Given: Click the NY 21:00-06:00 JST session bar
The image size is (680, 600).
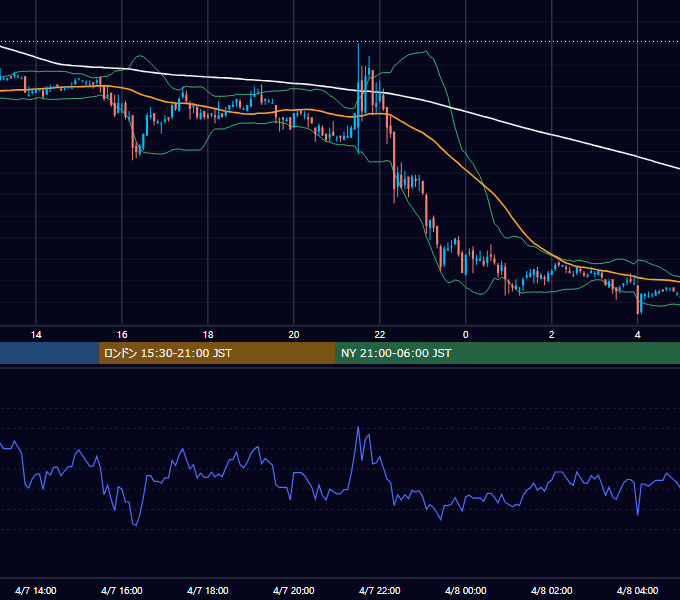Looking at the screenshot, I should tap(507, 353).
